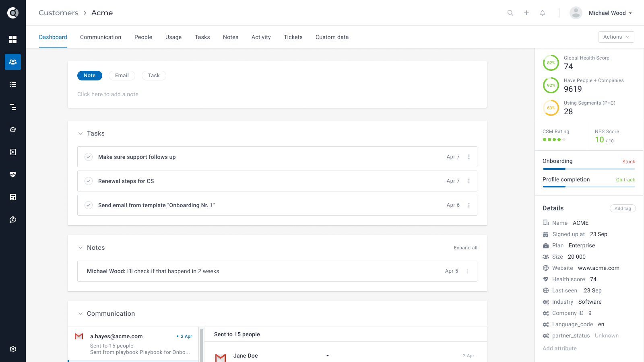The height and width of the screenshot is (362, 644).
Task: Click the 92% Have People + Companies ring
Action: (x=551, y=85)
